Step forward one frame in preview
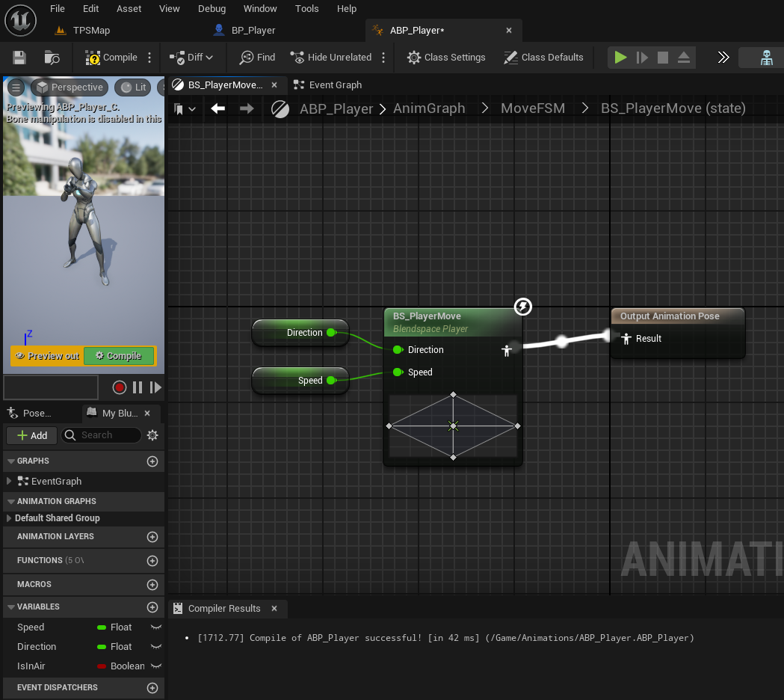 (x=155, y=387)
